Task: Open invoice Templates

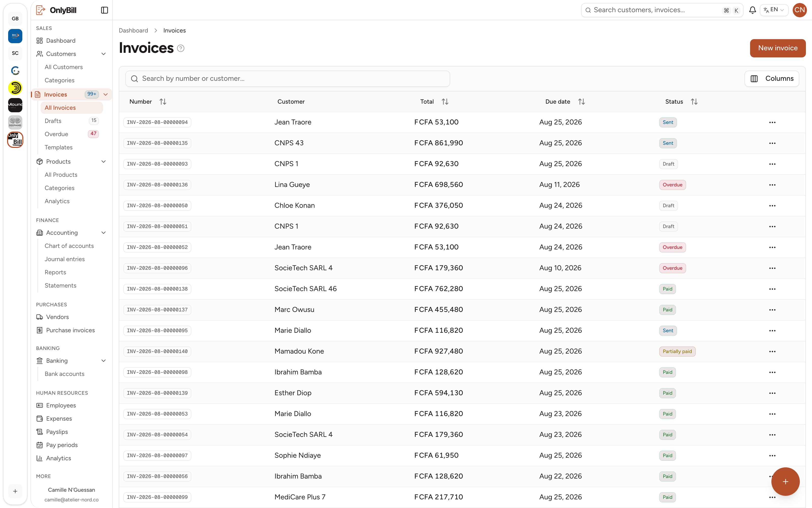Action: click(58, 147)
